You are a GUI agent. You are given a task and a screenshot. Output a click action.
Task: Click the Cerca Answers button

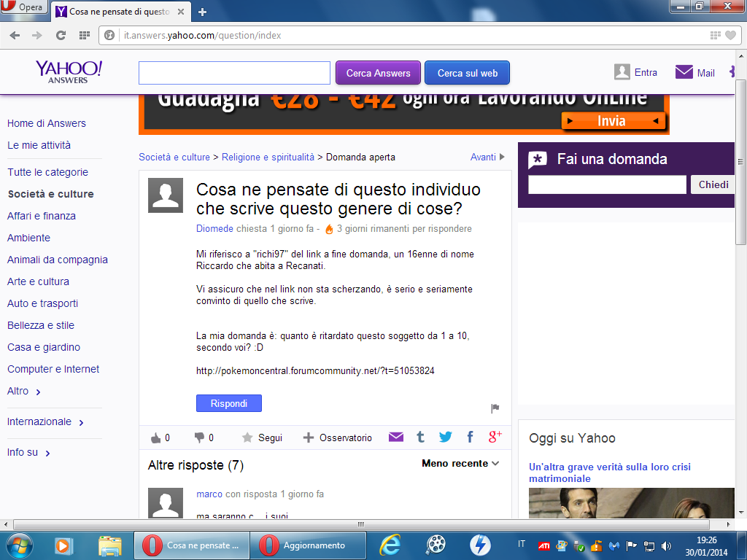(378, 73)
